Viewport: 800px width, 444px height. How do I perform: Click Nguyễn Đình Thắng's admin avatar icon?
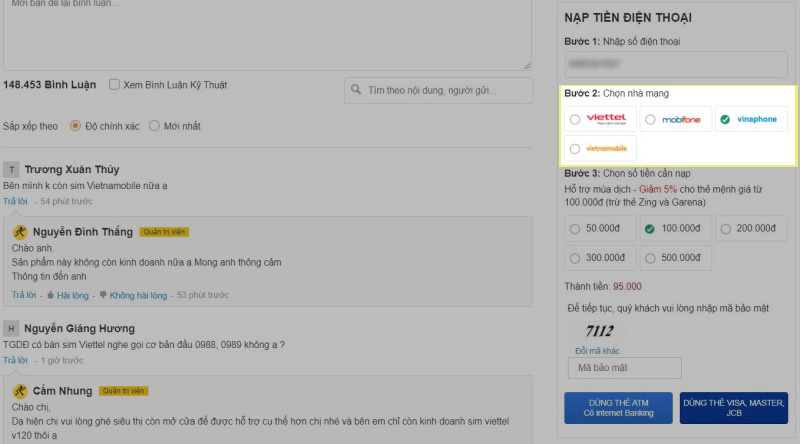pos(20,232)
